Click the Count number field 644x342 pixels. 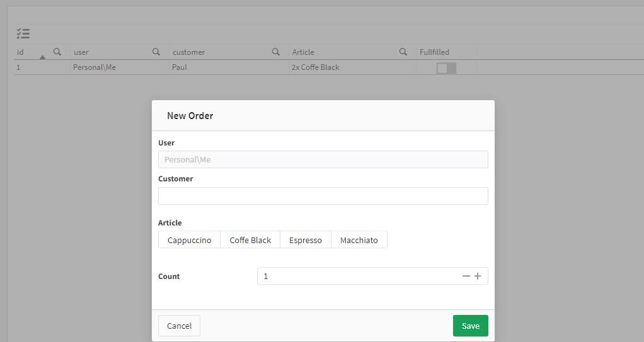click(x=357, y=276)
